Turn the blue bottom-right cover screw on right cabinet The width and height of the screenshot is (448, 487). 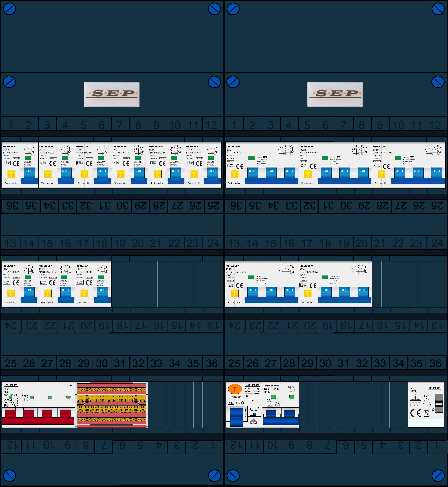tap(438, 476)
